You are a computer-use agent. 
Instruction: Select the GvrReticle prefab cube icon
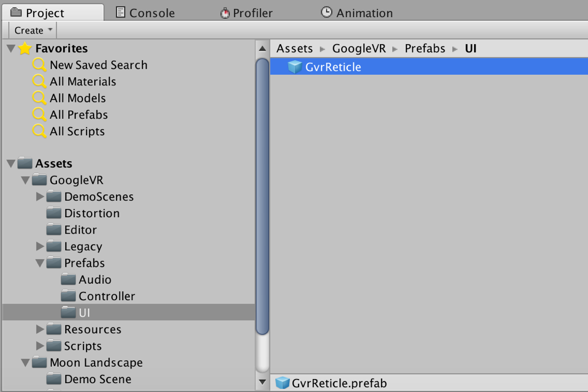tap(295, 67)
